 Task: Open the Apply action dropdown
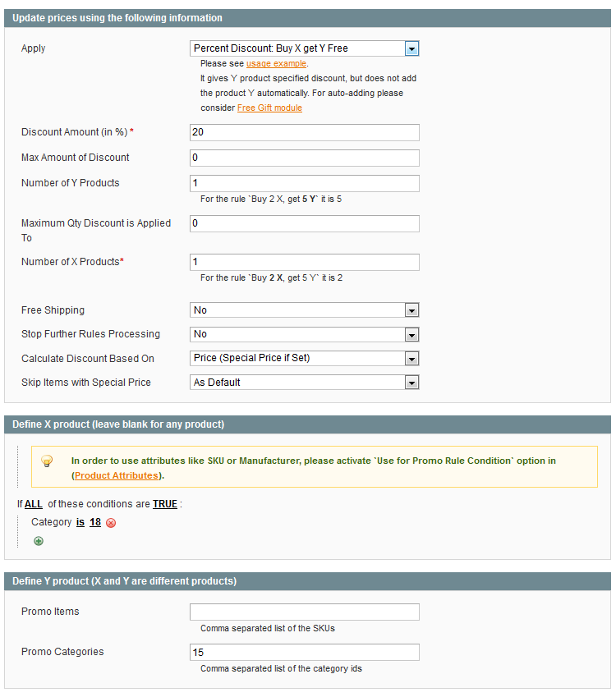coord(305,48)
